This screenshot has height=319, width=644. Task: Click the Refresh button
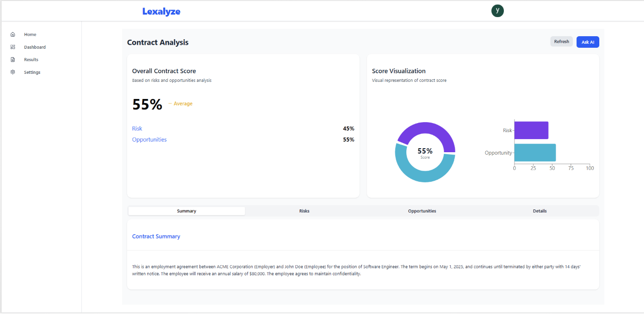(x=561, y=41)
